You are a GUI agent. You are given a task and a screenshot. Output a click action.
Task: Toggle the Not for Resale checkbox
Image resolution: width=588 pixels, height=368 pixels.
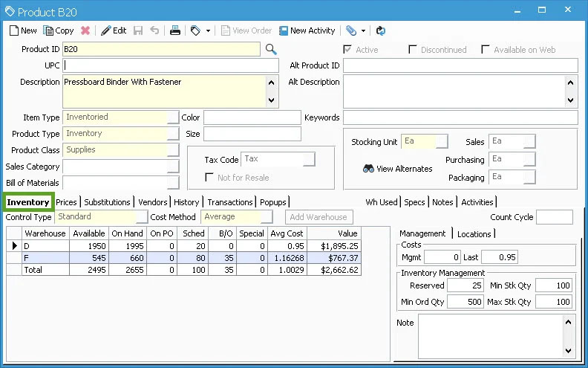point(209,177)
